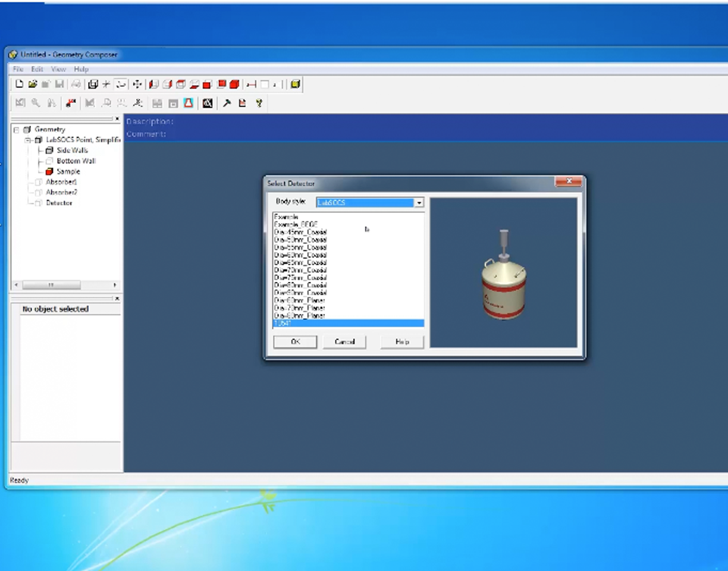Click the Comment field in header bar
Viewport: 728px width, 571px height.
pos(146,134)
